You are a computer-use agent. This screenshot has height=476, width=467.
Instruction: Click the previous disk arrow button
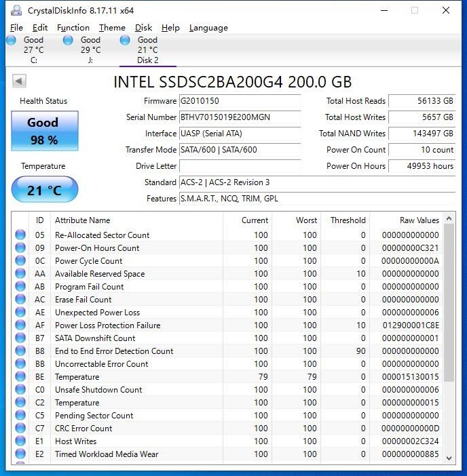(19, 81)
